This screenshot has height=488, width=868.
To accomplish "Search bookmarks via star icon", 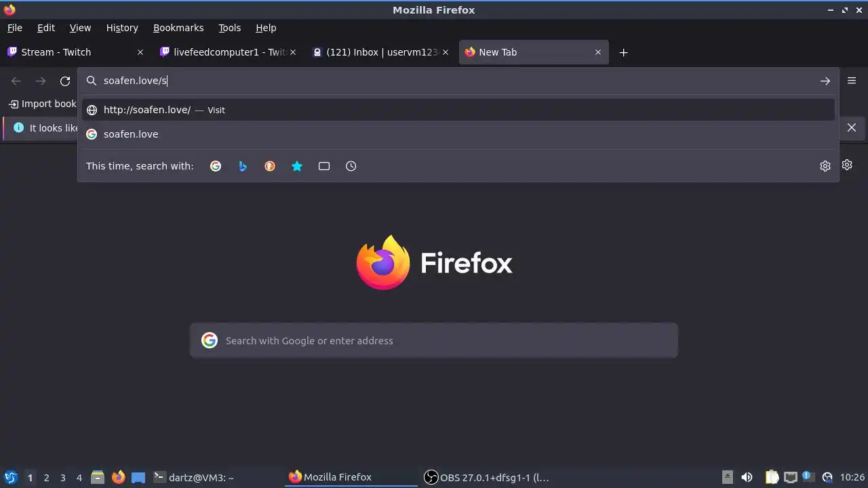I will coord(297,166).
